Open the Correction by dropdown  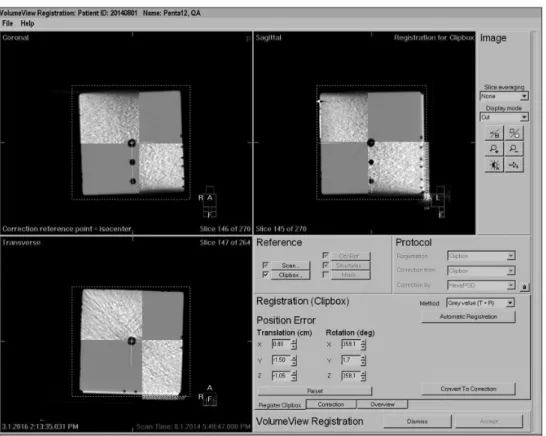click(x=481, y=286)
